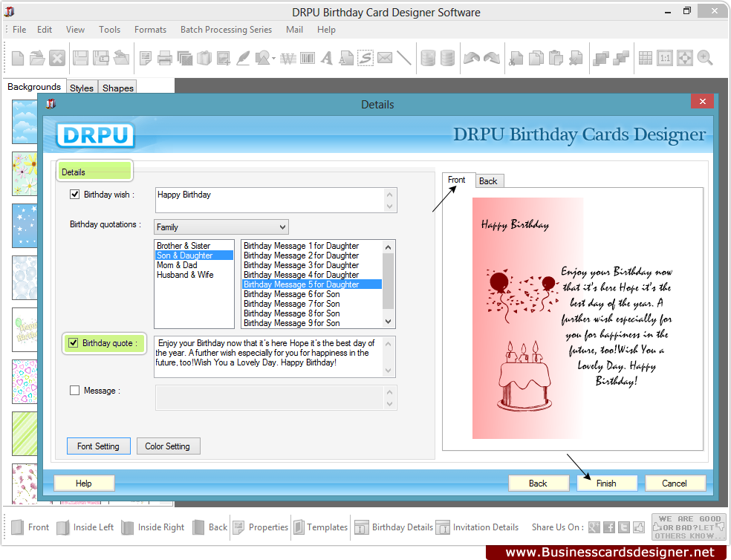Select the sky clouds background swatch
The image size is (731, 560).
[25, 122]
